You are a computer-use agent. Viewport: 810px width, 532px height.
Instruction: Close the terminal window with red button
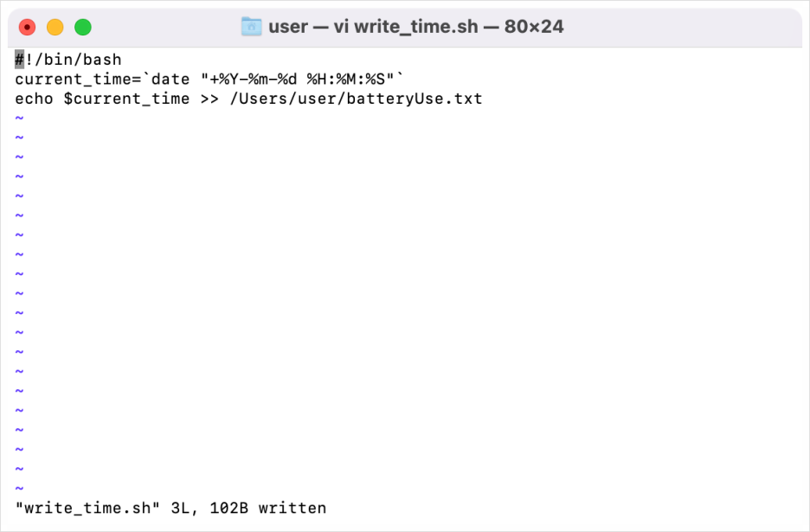point(27,27)
